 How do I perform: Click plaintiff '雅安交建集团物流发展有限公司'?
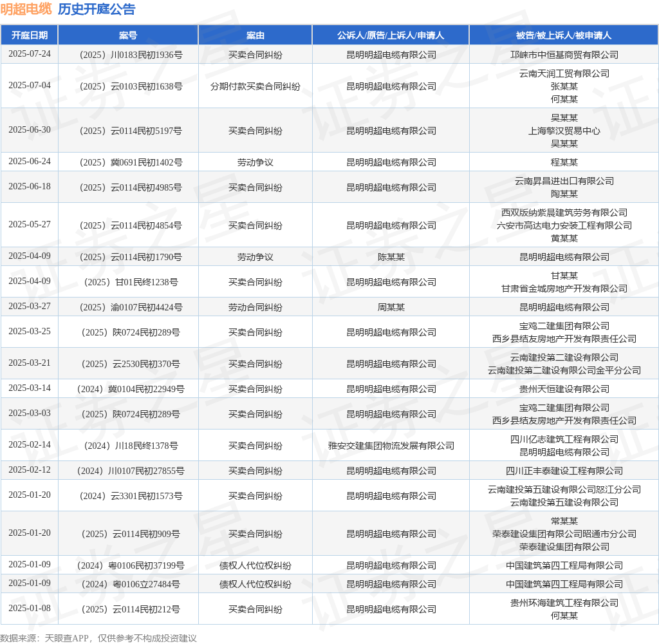coord(391,446)
